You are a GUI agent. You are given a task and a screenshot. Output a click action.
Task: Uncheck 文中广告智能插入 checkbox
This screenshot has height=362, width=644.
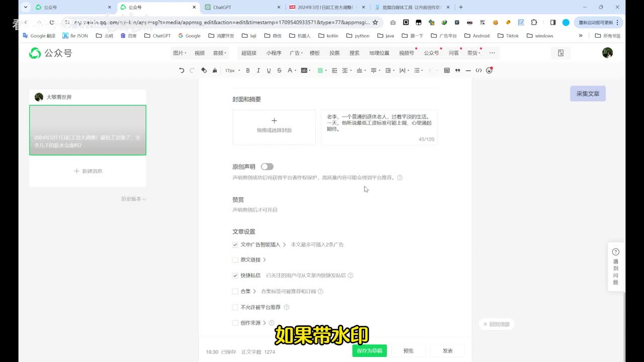(235, 245)
